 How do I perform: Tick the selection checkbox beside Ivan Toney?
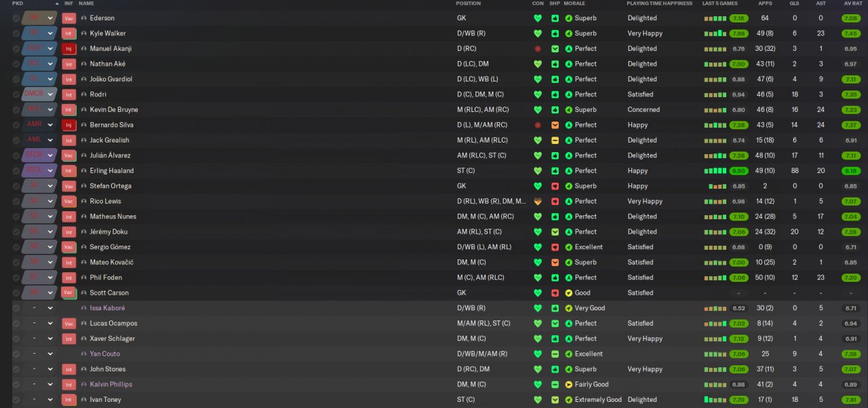[x=16, y=400]
